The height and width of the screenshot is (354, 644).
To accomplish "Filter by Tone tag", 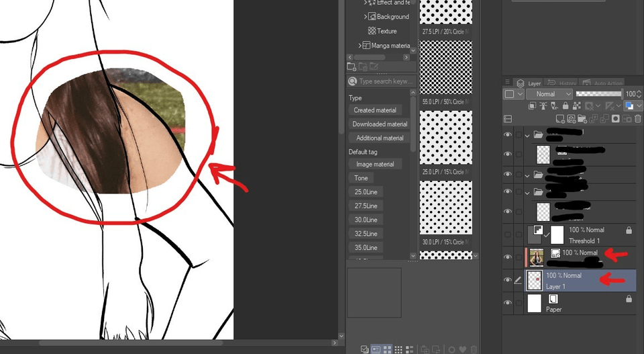I will (361, 178).
